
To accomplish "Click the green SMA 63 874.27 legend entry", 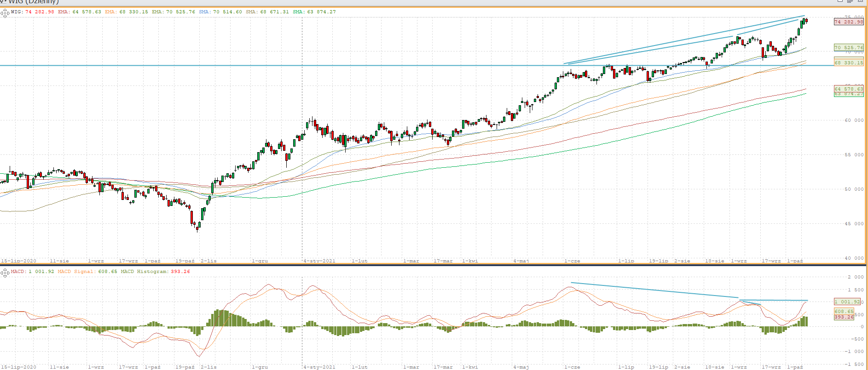I will [x=314, y=12].
